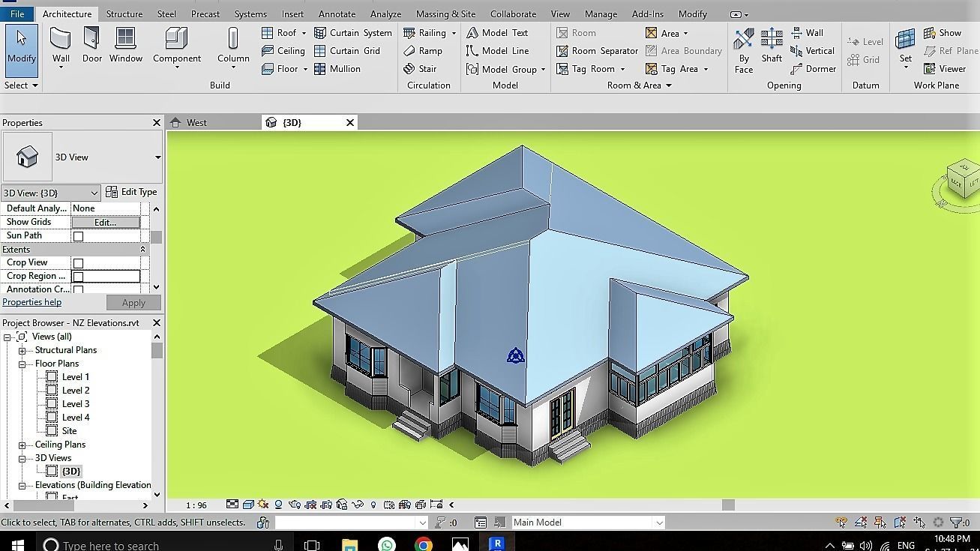This screenshot has width=980, height=551.
Task: Open the work plane Viewer
Action: tap(945, 69)
